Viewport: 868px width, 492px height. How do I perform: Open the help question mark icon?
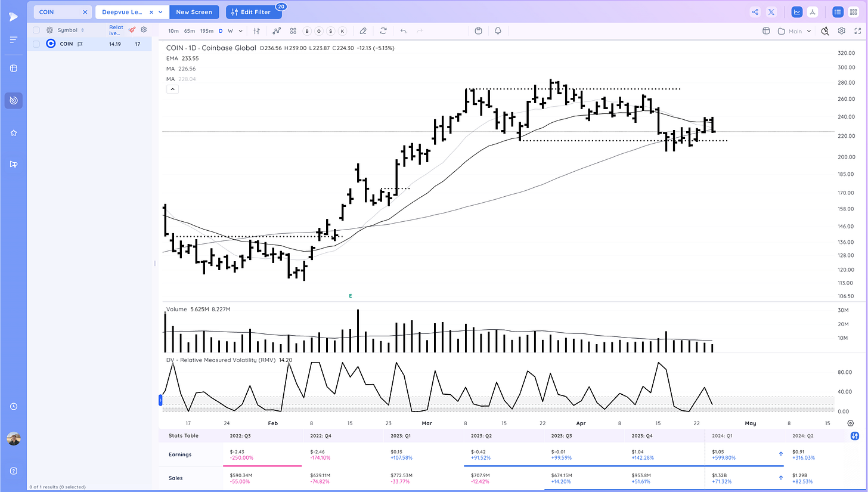[x=13, y=472]
